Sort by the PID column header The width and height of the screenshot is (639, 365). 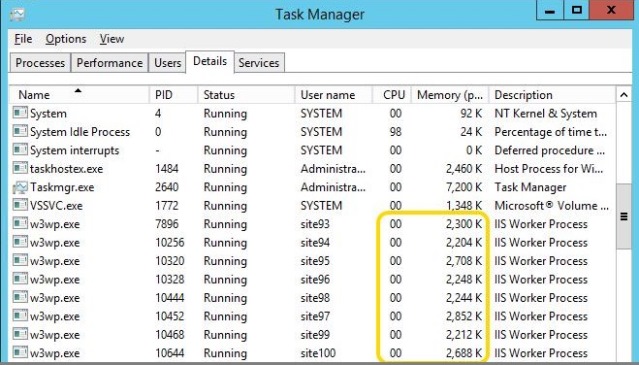click(x=174, y=95)
